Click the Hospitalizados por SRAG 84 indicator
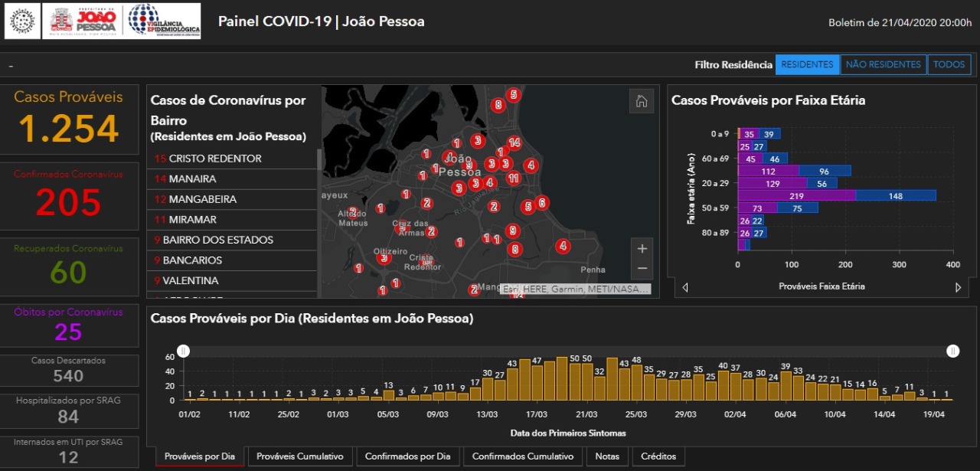This screenshot has height=471, width=980. (x=69, y=410)
